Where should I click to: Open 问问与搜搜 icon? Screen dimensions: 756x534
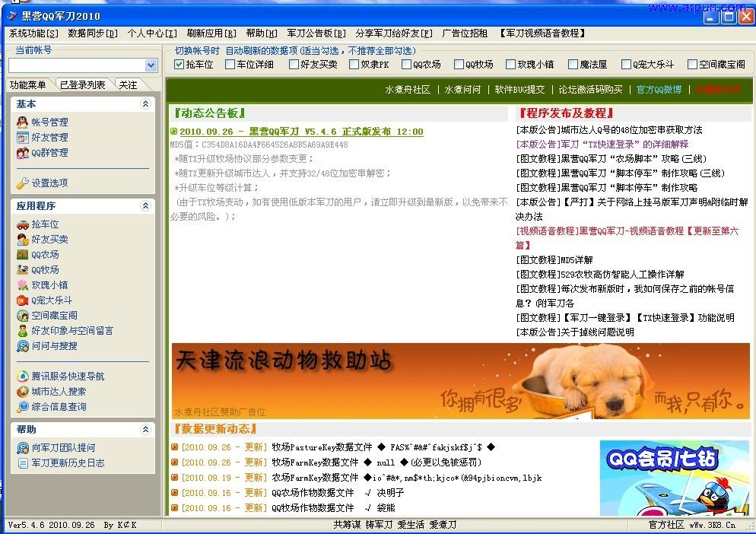point(23,346)
